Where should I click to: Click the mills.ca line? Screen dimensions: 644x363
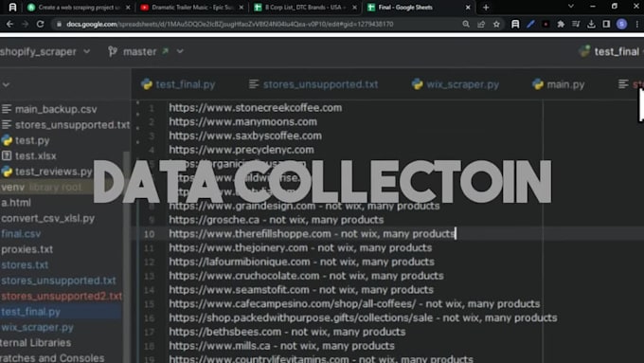tap(282, 346)
